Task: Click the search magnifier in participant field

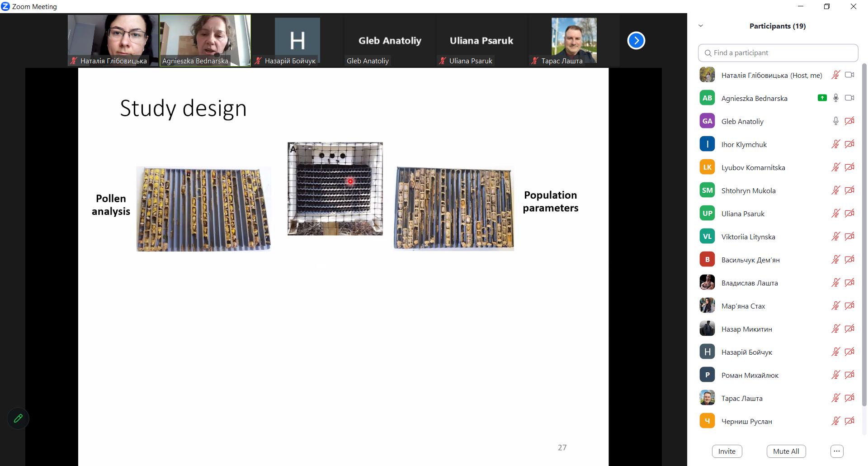Action: point(708,53)
